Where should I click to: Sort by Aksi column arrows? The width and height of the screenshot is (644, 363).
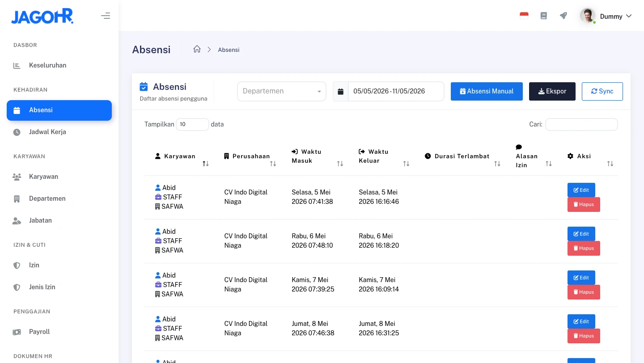coord(610,164)
